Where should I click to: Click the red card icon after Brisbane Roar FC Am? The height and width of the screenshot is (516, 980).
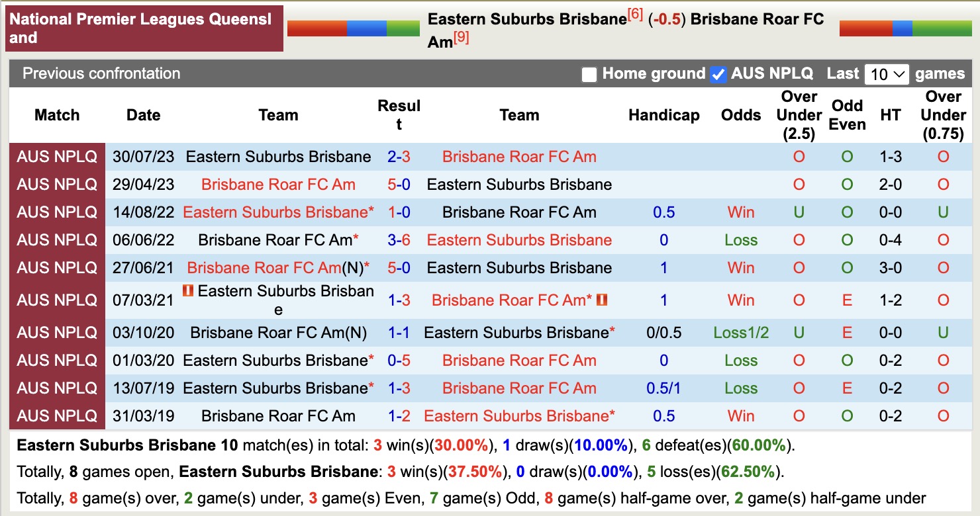pos(602,300)
